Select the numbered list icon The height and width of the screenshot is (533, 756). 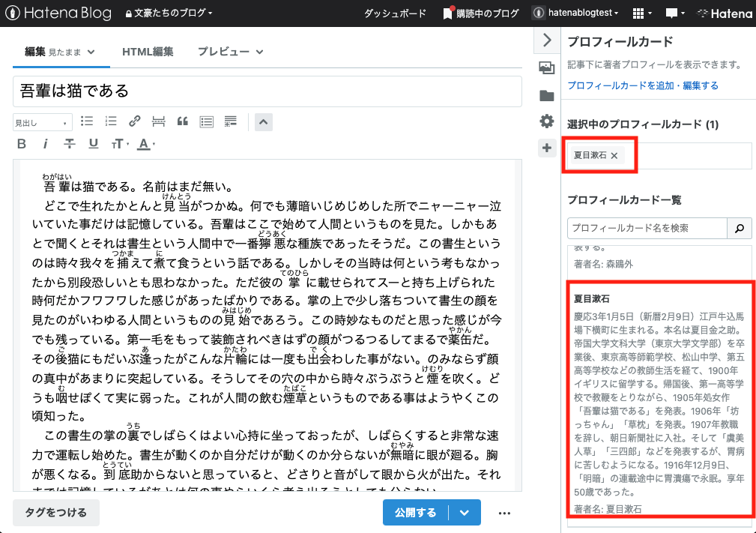tap(110, 121)
